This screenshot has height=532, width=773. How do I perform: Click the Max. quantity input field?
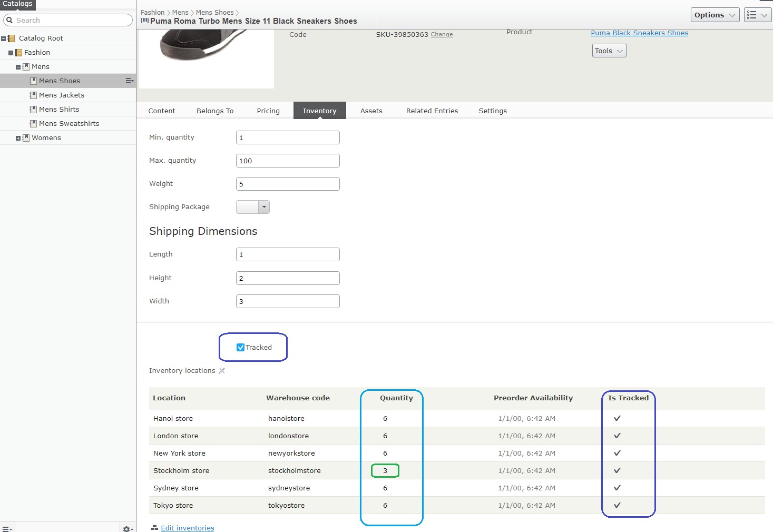pos(288,161)
